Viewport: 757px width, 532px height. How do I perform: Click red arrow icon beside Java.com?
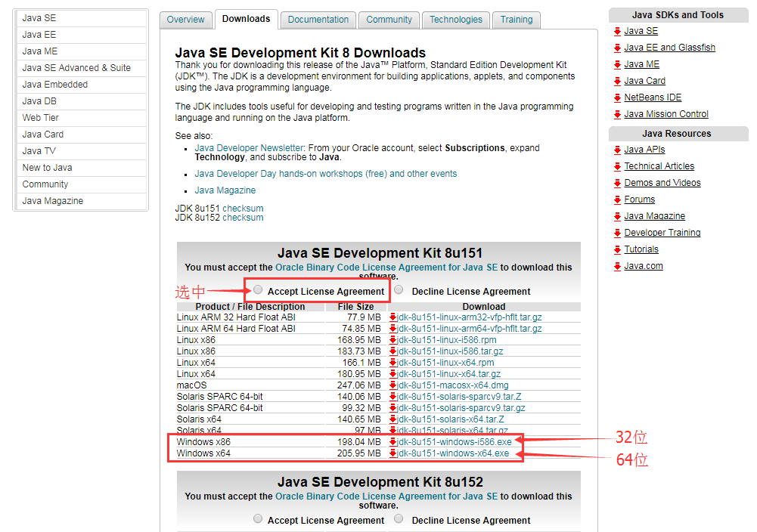[617, 266]
